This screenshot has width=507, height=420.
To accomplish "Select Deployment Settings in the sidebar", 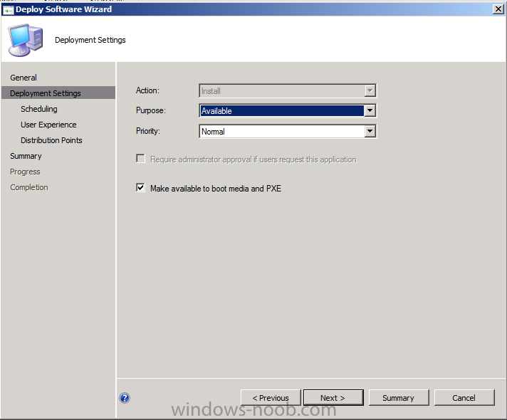I will tap(46, 93).
